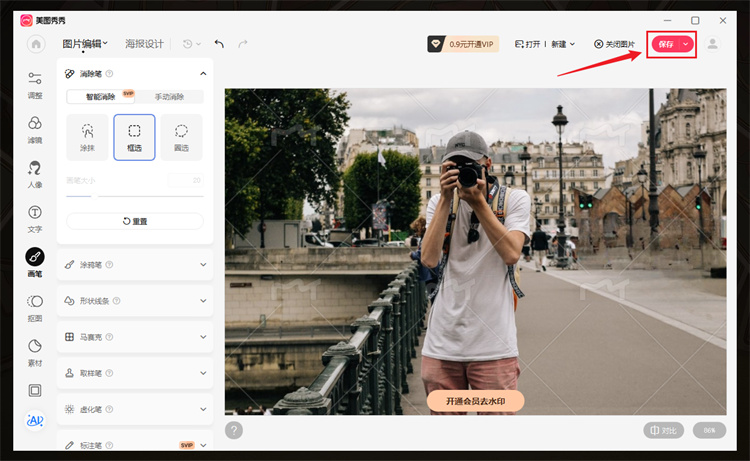The image size is (750, 461).
Task: Open the 调整 (Adjust) tool in sidebar
Action: pyautogui.click(x=35, y=83)
